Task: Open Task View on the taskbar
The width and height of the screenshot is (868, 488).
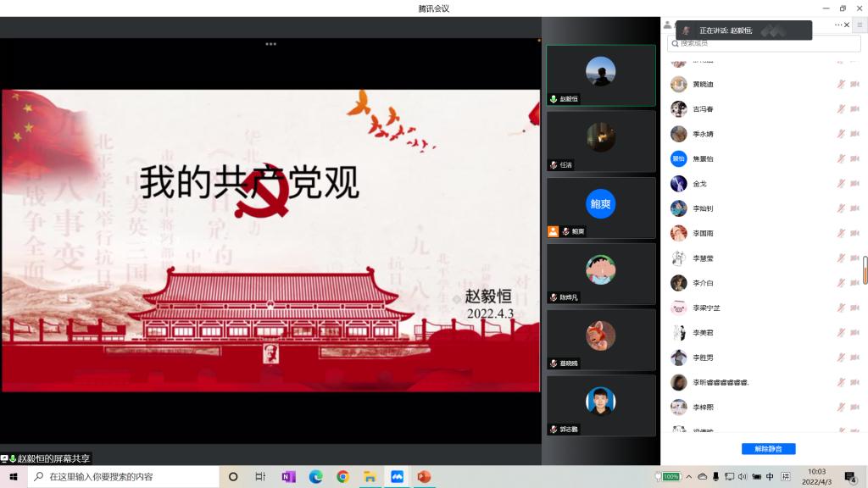Action: click(x=260, y=476)
